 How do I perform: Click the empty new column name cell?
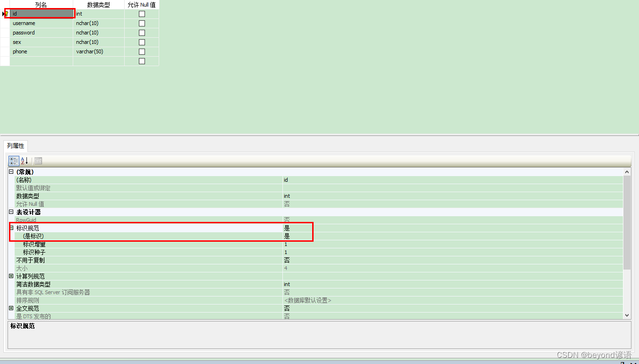pyautogui.click(x=41, y=61)
